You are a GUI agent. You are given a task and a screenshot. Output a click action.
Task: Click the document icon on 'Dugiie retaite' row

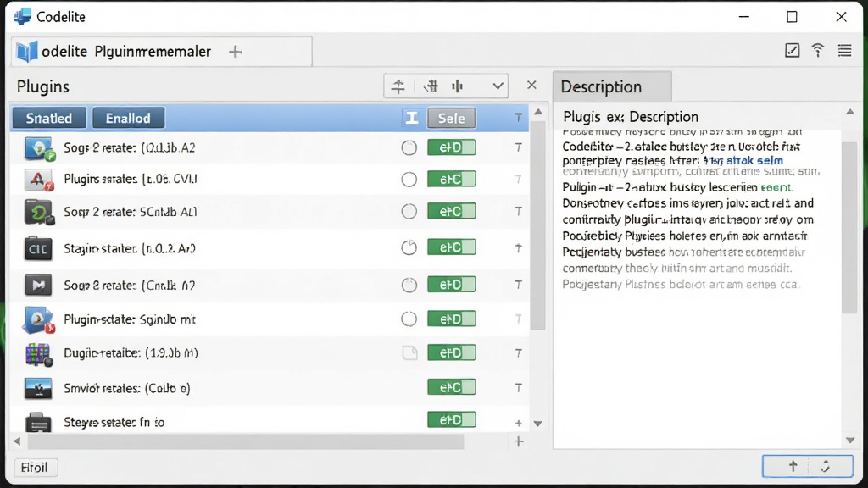click(x=409, y=352)
